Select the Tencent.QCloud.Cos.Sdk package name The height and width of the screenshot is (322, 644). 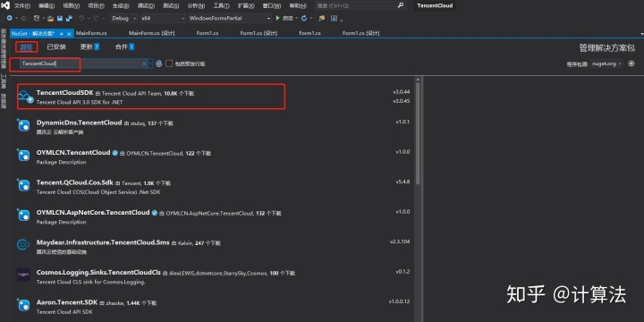click(75, 182)
